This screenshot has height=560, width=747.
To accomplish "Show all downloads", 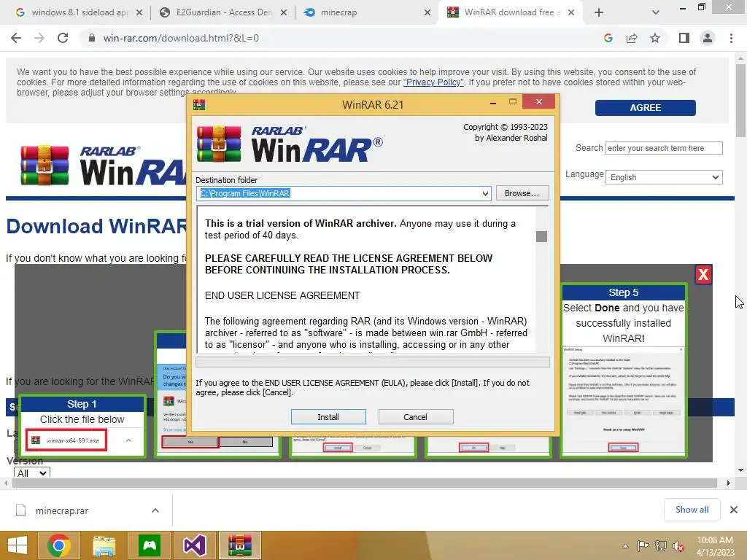I will tap(692, 510).
